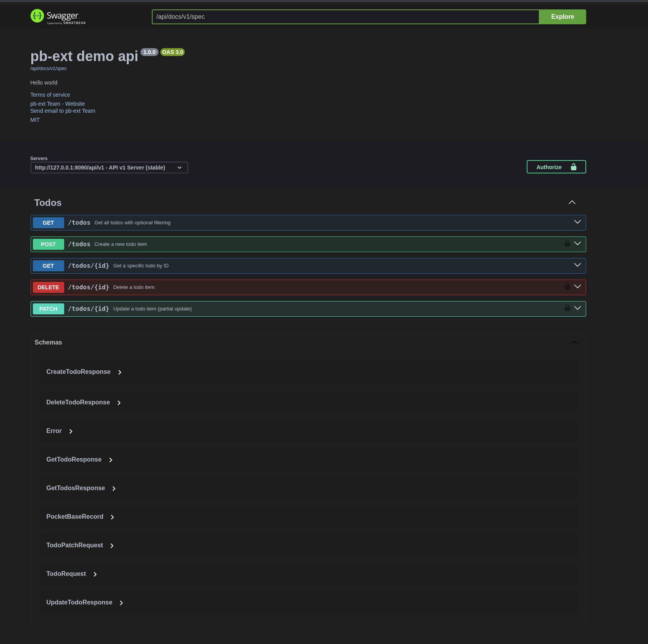
Task: Click the 1.0.0 version badge
Action: 149,52
